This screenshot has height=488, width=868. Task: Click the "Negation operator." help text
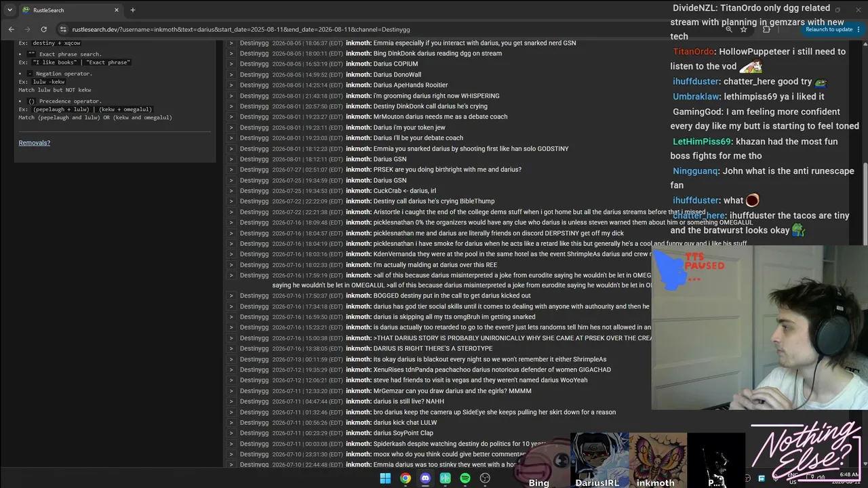pos(63,73)
